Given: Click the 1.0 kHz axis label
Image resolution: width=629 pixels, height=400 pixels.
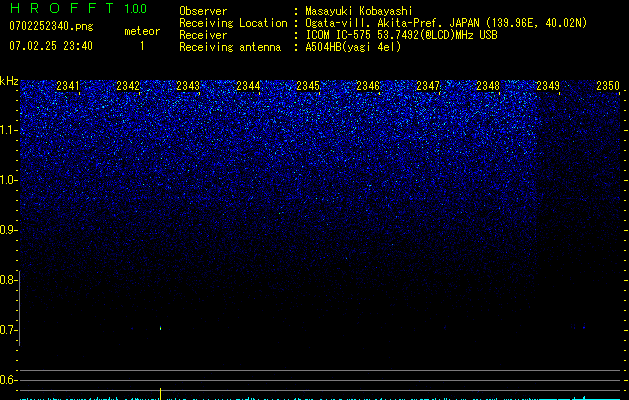Looking at the screenshot, I should pyautogui.click(x=8, y=180).
